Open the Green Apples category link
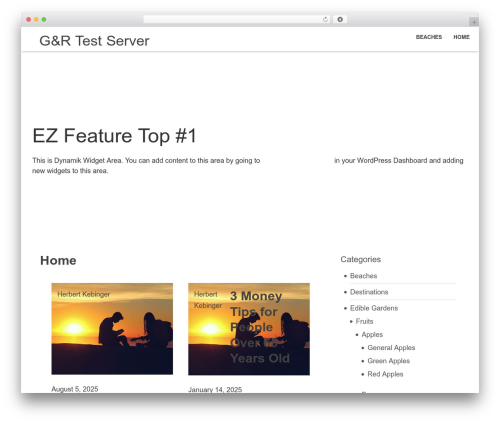 (389, 361)
